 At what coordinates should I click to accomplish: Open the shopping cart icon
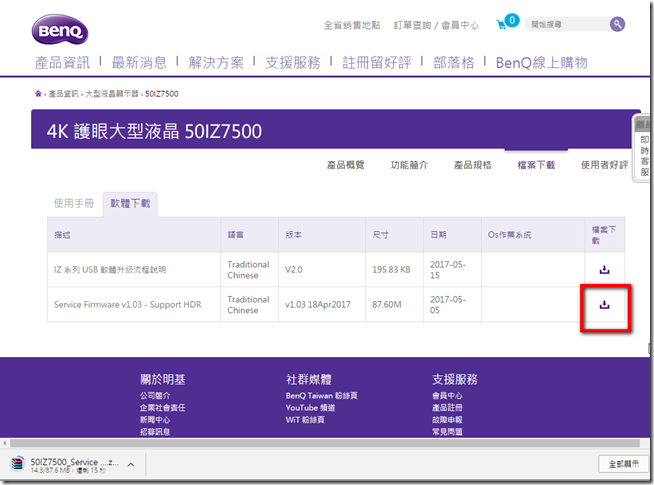502,25
